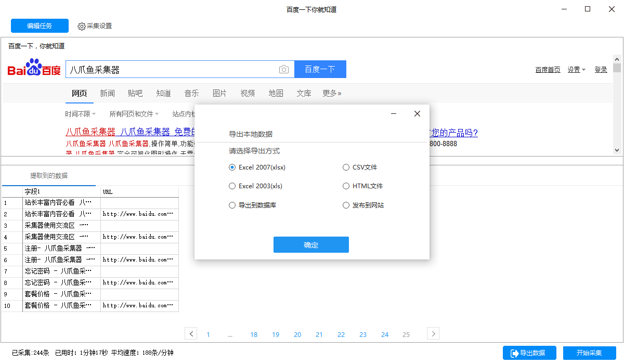Minimize the export dialog
The height and width of the screenshot is (364, 624).
(x=394, y=114)
